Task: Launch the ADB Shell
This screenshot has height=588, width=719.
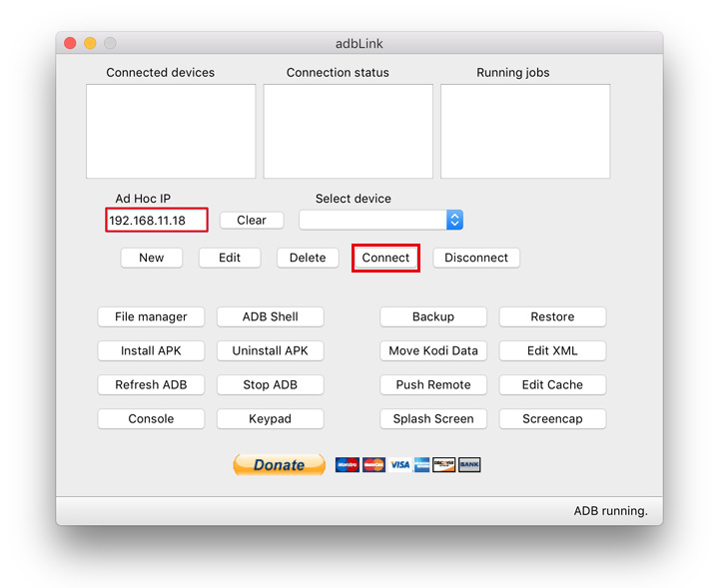Action: tap(270, 316)
